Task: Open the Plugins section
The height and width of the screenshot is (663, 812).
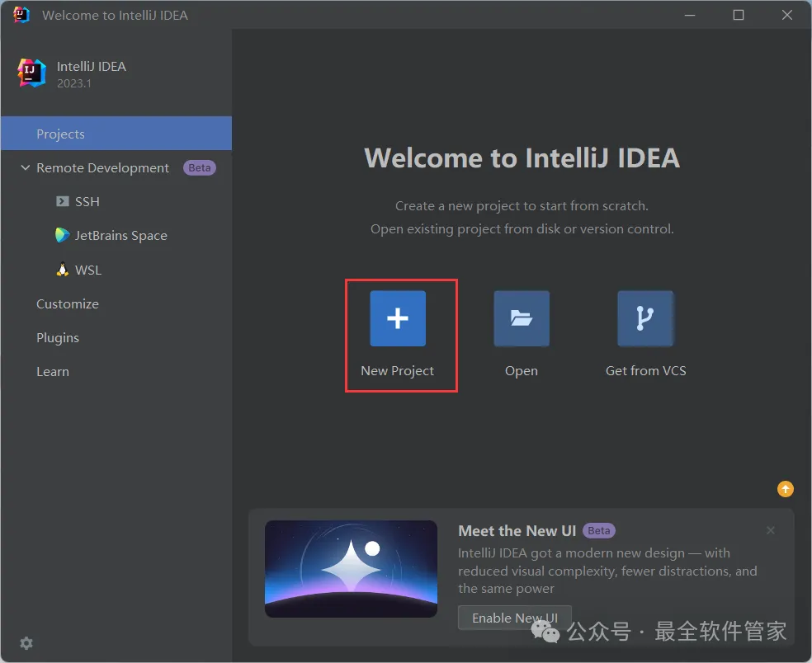Action: coord(58,338)
